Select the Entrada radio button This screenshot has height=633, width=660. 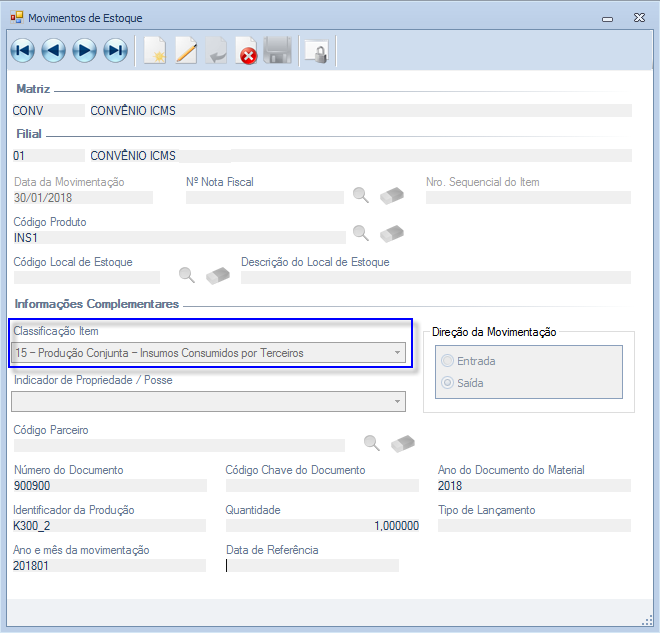(447, 361)
